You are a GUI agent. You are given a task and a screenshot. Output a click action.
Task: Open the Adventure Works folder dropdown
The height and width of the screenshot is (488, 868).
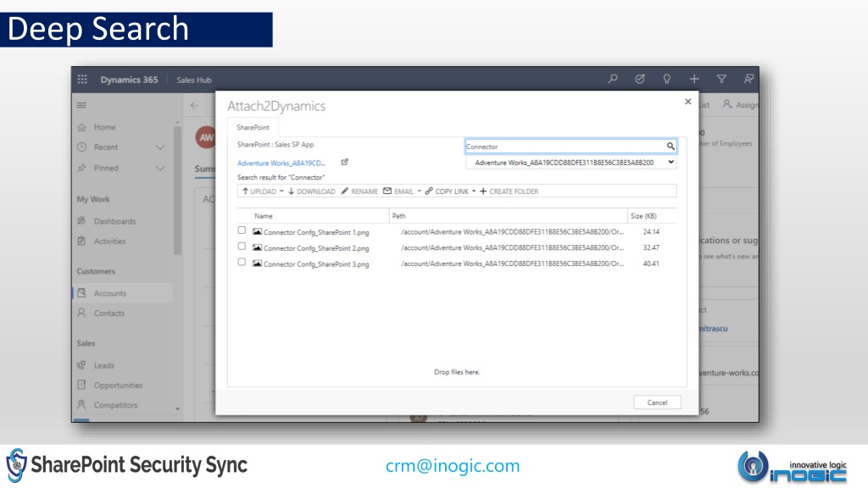pos(570,162)
